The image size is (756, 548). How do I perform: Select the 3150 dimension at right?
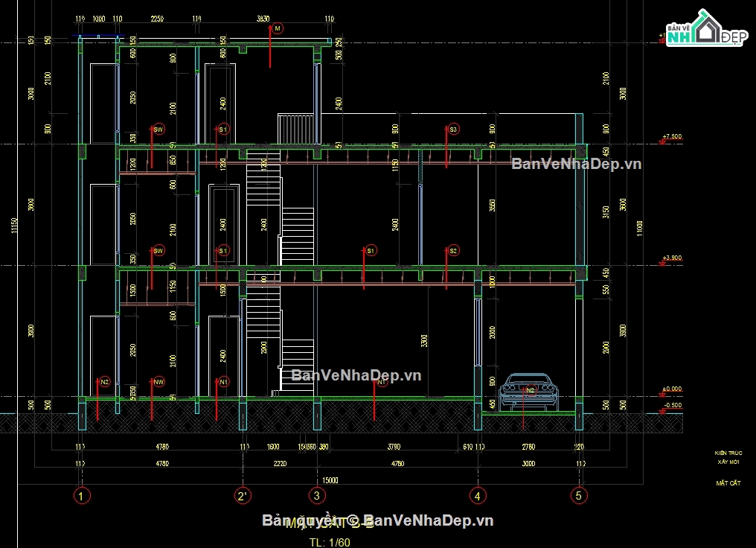[606, 211]
